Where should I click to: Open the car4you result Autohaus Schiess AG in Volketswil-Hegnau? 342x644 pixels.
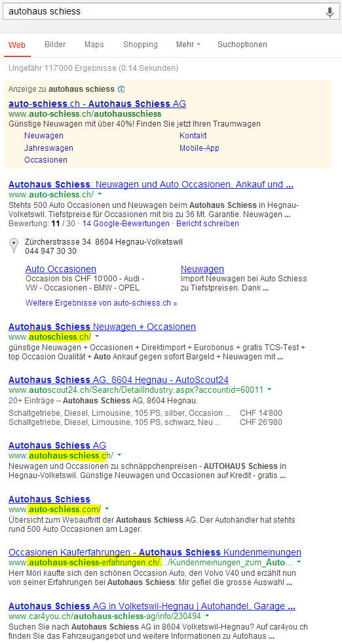152,606
